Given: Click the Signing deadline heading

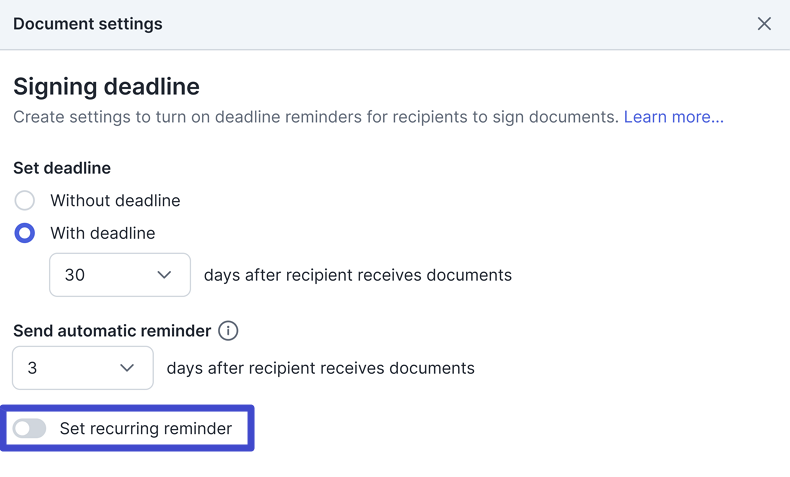Looking at the screenshot, I should tap(106, 86).
